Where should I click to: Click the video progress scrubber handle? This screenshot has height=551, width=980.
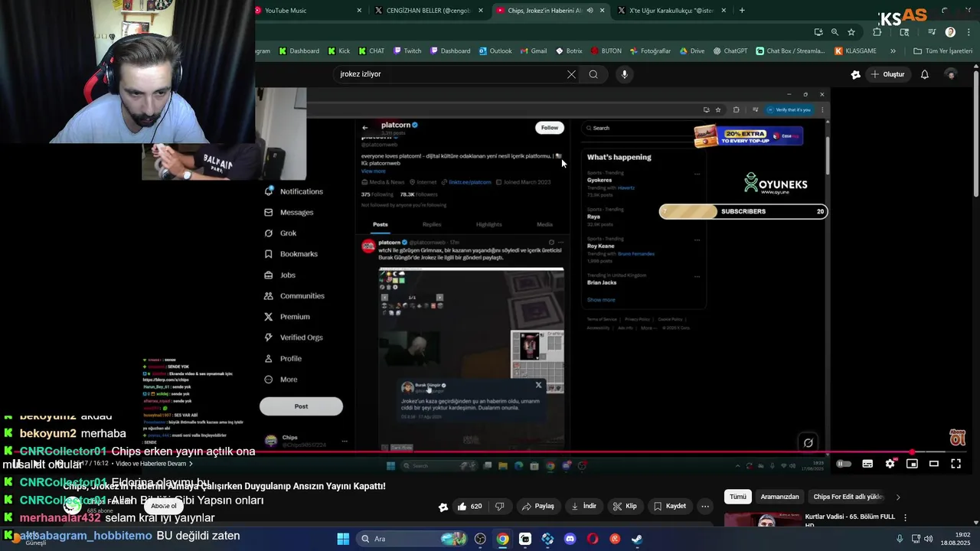pyautogui.click(x=912, y=452)
